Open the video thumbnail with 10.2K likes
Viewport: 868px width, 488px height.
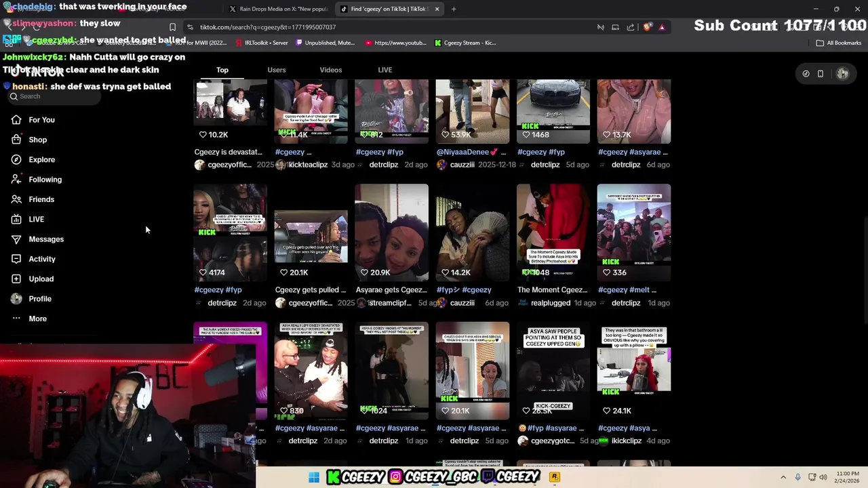click(x=231, y=111)
